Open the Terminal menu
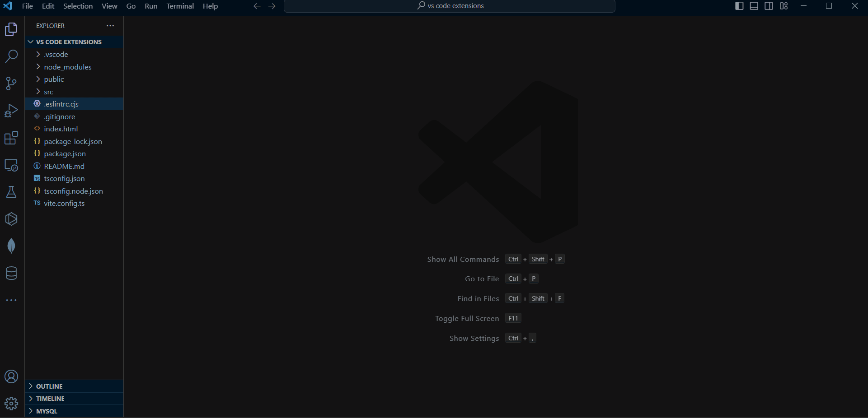 coord(180,6)
